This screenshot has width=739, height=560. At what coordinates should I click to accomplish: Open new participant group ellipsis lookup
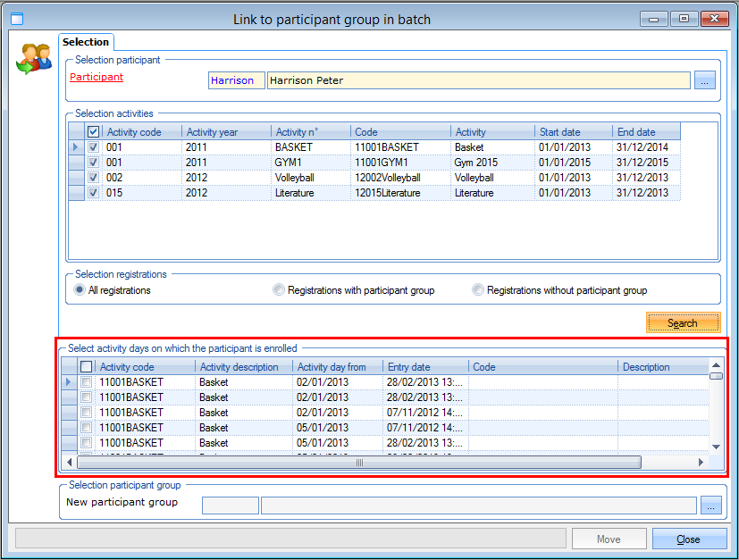tap(710, 506)
